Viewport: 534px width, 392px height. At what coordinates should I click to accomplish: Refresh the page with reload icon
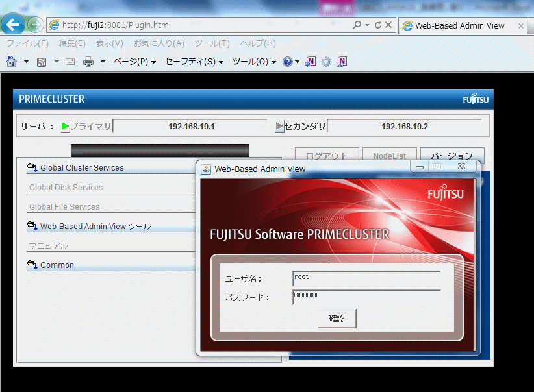378,25
